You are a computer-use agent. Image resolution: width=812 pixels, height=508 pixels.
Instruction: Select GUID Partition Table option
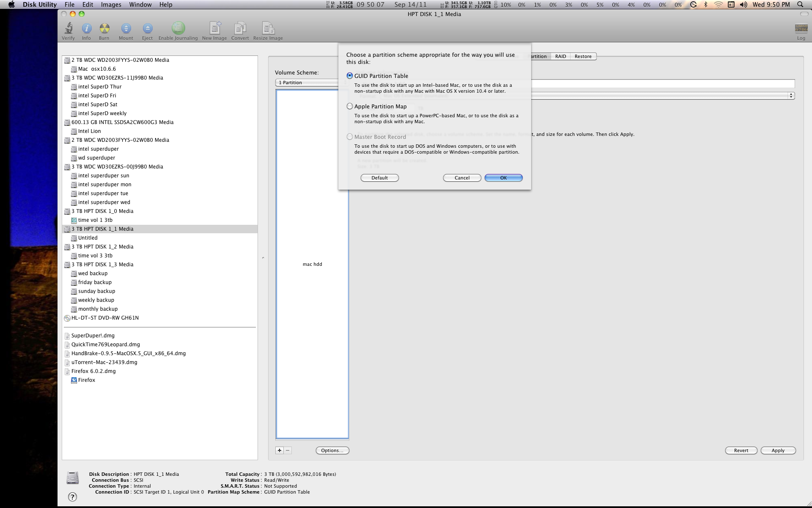(x=350, y=76)
